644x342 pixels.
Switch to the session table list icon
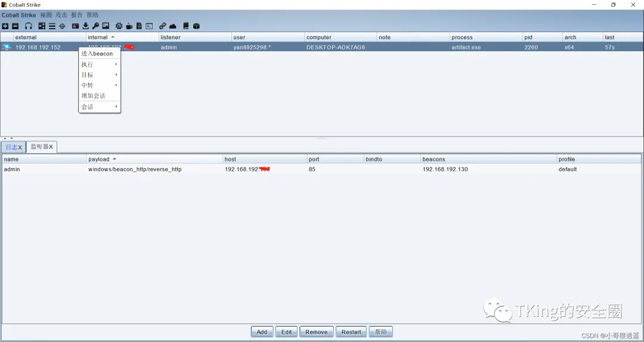pyautogui.click(x=52, y=26)
